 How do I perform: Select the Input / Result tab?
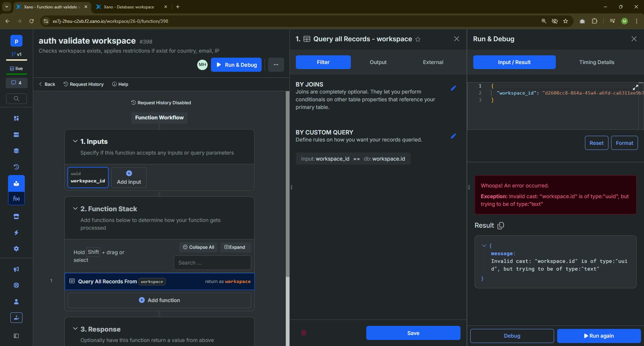click(515, 62)
